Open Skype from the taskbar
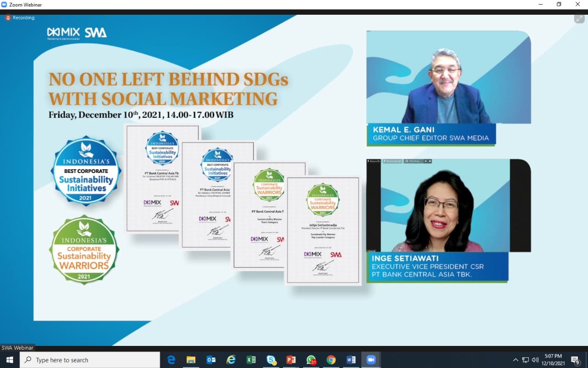 tap(271, 360)
